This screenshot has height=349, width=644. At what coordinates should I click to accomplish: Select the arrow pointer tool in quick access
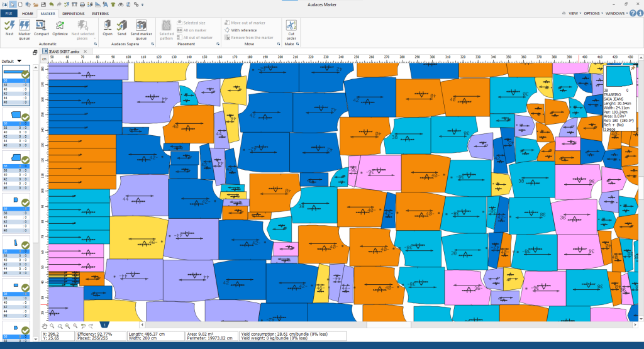[13, 4]
